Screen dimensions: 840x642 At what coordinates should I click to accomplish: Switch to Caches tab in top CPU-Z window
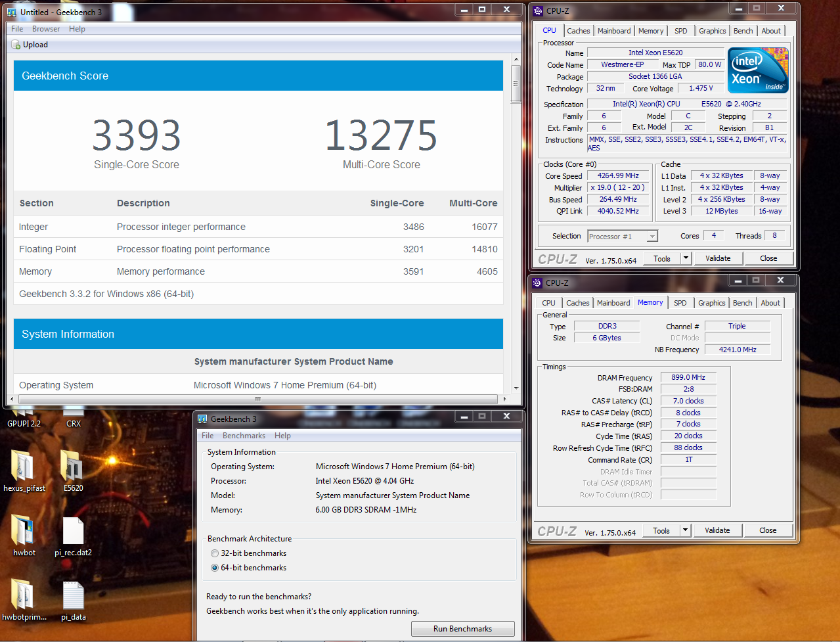pyautogui.click(x=579, y=31)
